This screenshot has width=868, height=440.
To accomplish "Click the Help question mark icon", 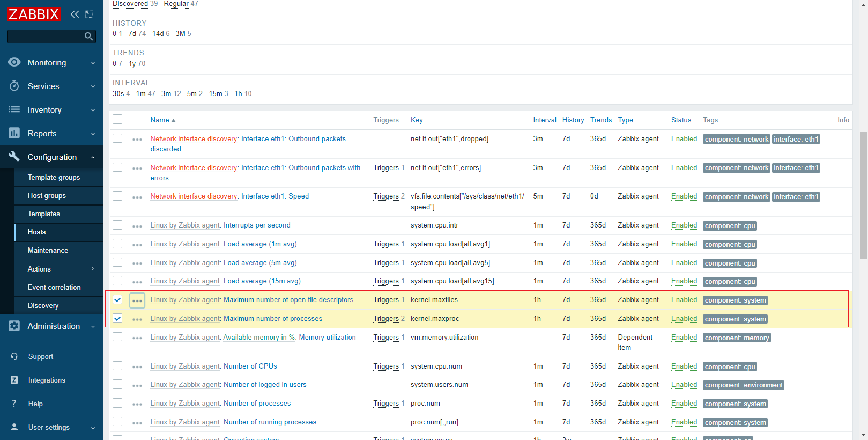I will point(14,404).
